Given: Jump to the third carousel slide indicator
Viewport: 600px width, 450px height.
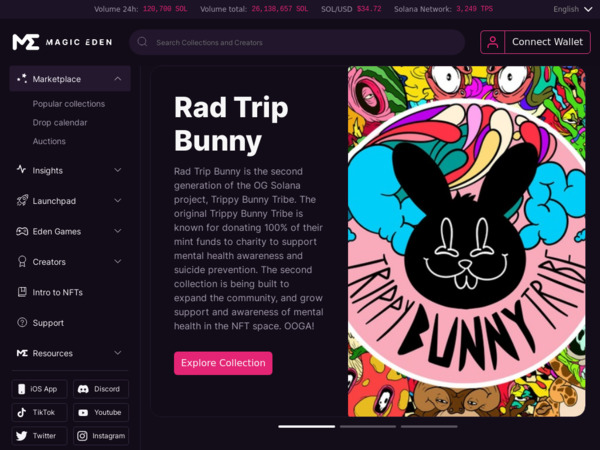Looking at the screenshot, I should click(x=429, y=426).
